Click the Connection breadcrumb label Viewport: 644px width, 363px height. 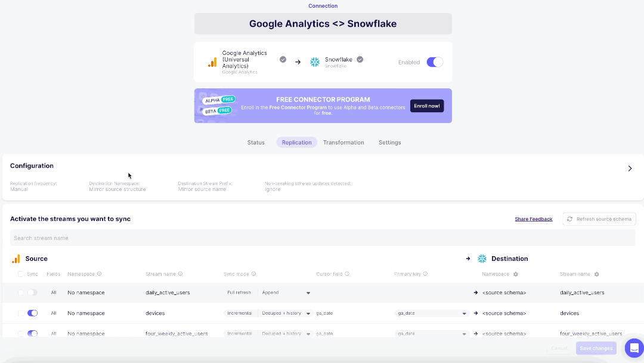coord(323,6)
